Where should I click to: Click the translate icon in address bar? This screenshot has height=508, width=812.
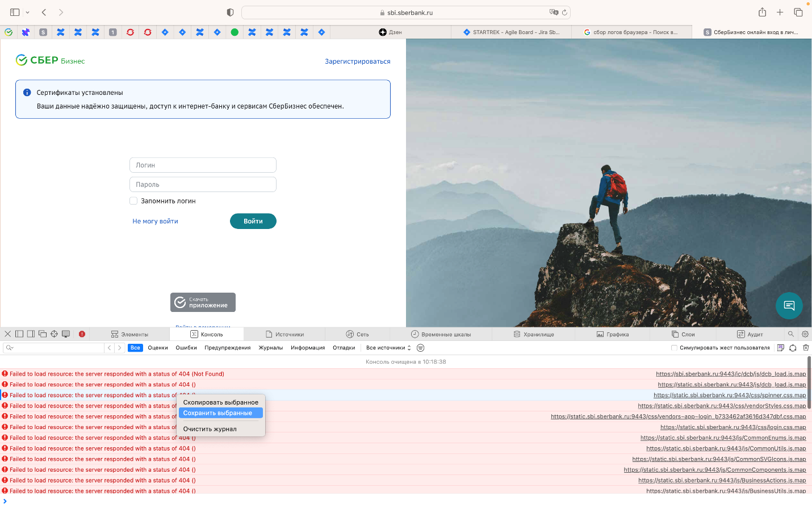pos(554,12)
